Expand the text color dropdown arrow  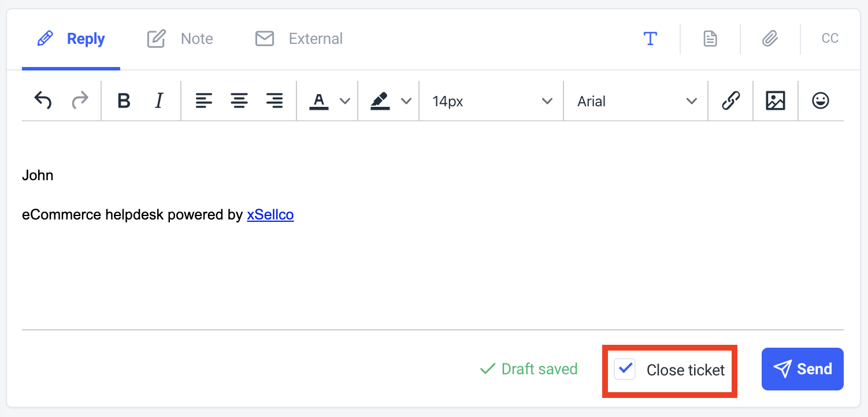click(x=345, y=101)
